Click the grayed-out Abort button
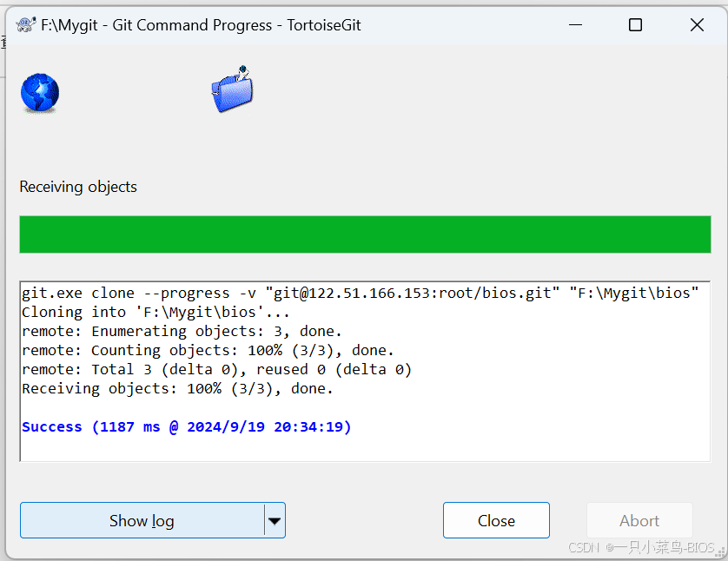The height and width of the screenshot is (561, 728). coord(639,520)
